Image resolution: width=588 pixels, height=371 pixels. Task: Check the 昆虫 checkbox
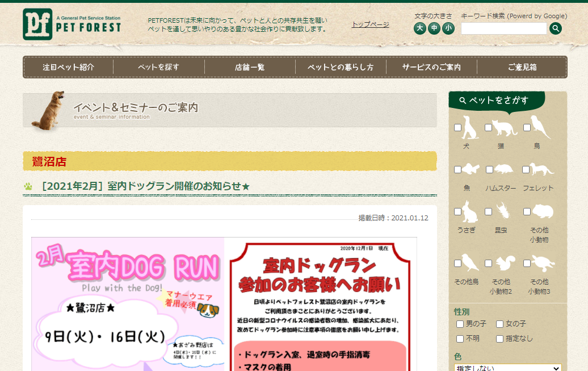point(488,212)
